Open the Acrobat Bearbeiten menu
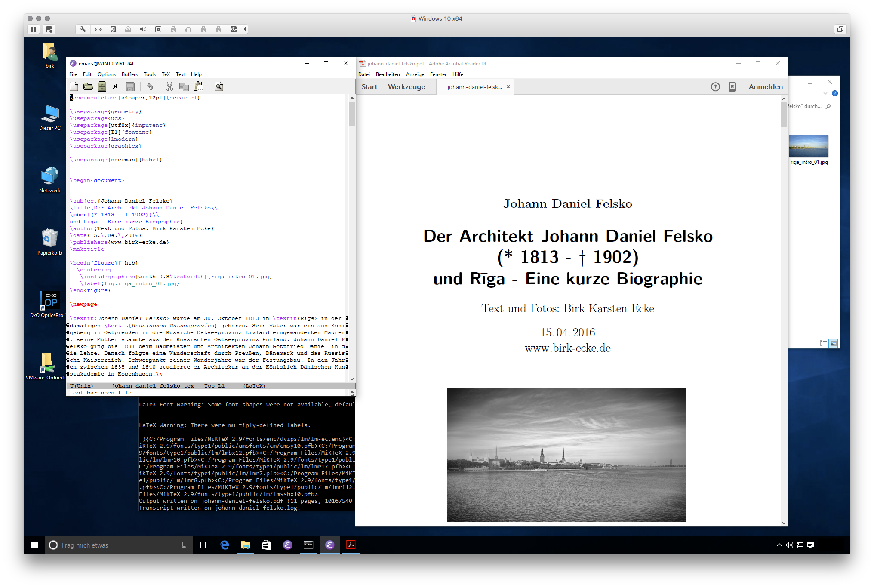Viewport: 874px width, 588px height. tap(388, 74)
